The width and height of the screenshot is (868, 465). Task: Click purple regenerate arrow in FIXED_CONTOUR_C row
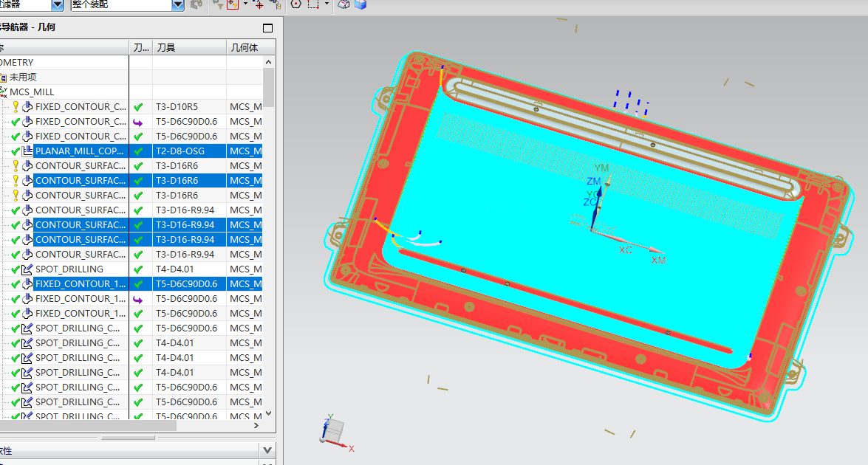138,123
